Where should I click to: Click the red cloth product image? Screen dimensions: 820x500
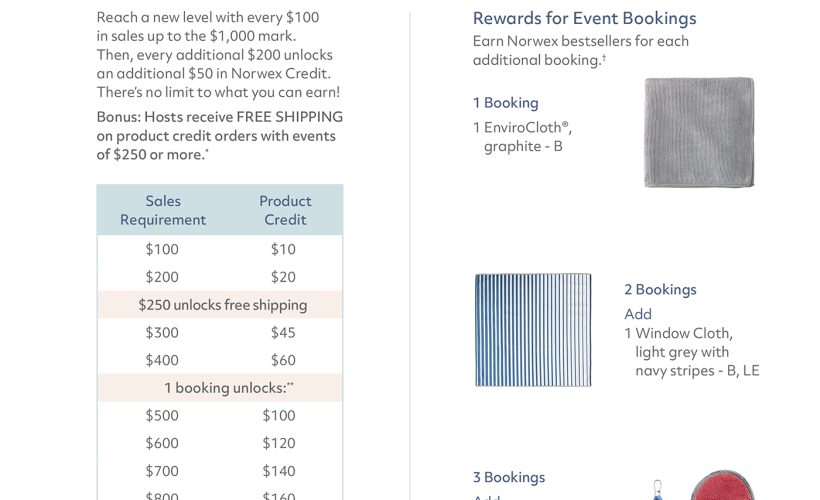click(x=723, y=485)
